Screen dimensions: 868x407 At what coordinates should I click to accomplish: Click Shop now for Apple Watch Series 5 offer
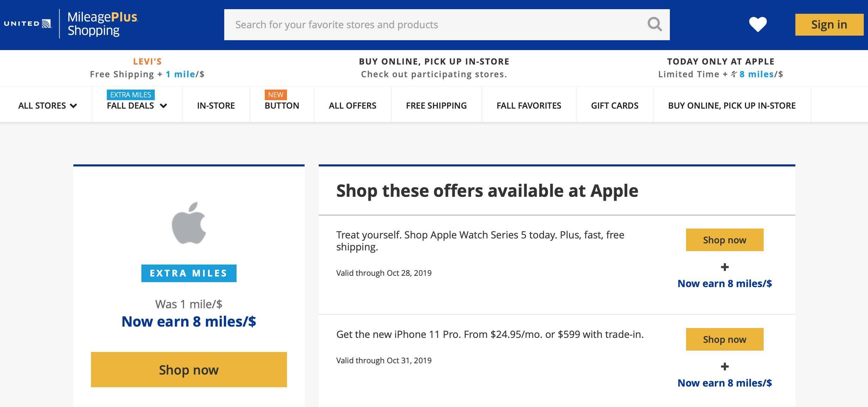725,240
